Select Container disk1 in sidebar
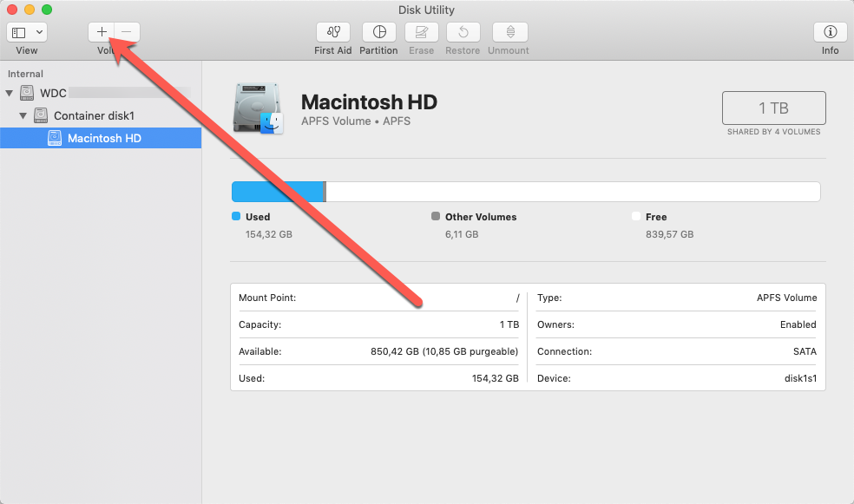The image size is (854, 504). [x=93, y=115]
